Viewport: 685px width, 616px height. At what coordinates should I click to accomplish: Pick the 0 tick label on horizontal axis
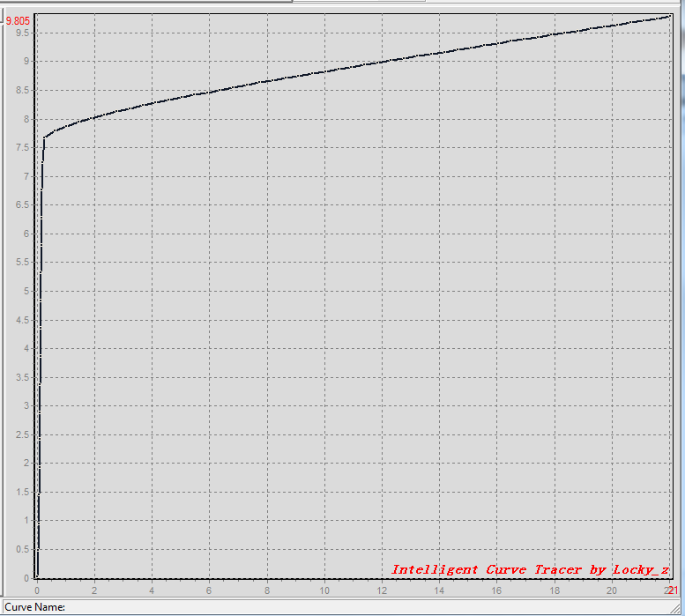37,590
